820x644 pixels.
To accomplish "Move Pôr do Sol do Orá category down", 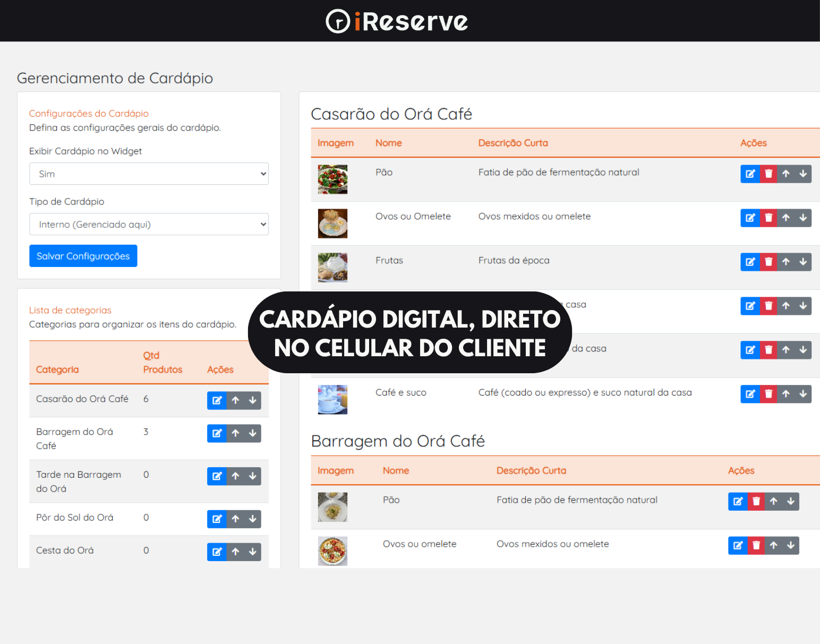I will point(253,519).
